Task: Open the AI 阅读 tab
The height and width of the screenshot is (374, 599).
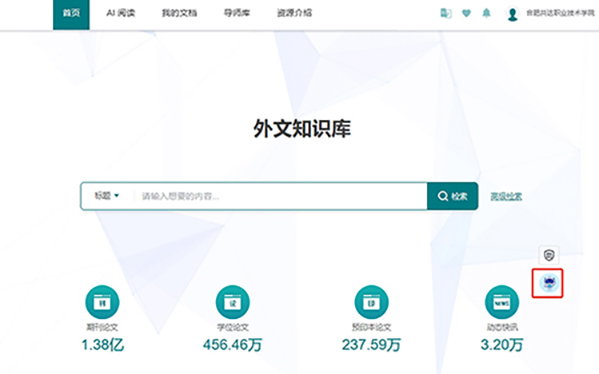Action: pyautogui.click(x=121, y=13)
